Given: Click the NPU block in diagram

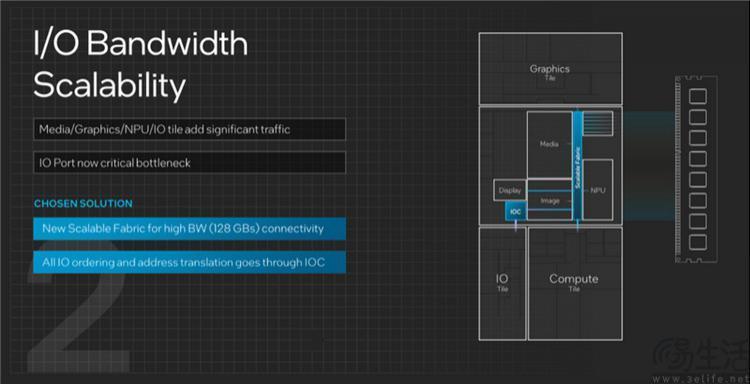Looking at the screenshot, I should [x=598, y=190].
